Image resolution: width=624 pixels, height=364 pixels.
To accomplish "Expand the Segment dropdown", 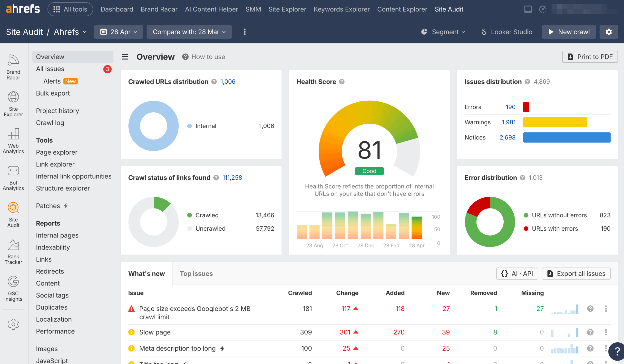I will click(x=443, y=32).
